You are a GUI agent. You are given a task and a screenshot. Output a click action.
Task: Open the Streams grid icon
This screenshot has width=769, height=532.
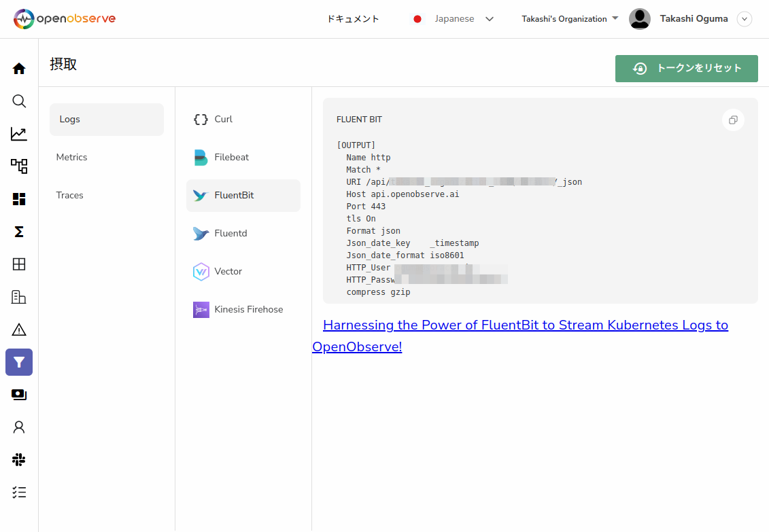[19, 264]
